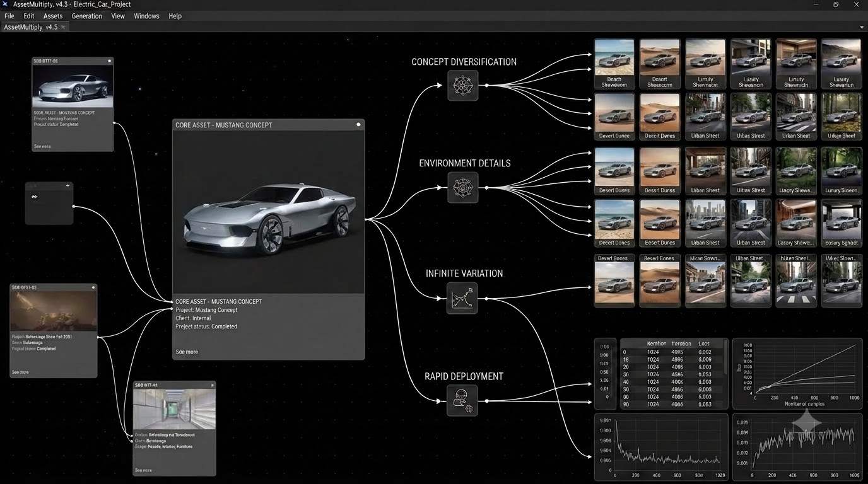Image resolution: width=868 pixels, height=484 pixels.
Task: Toggle the status dot on the hallway image card
Action: click(x=212, y=384)
